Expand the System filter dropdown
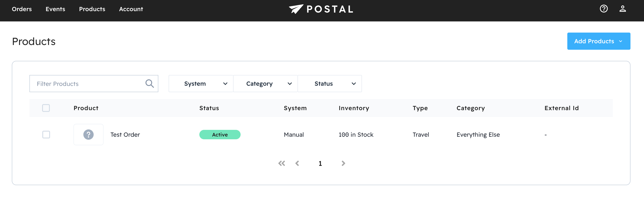Viewport: 644px width, 204px height. pos(201,84)
